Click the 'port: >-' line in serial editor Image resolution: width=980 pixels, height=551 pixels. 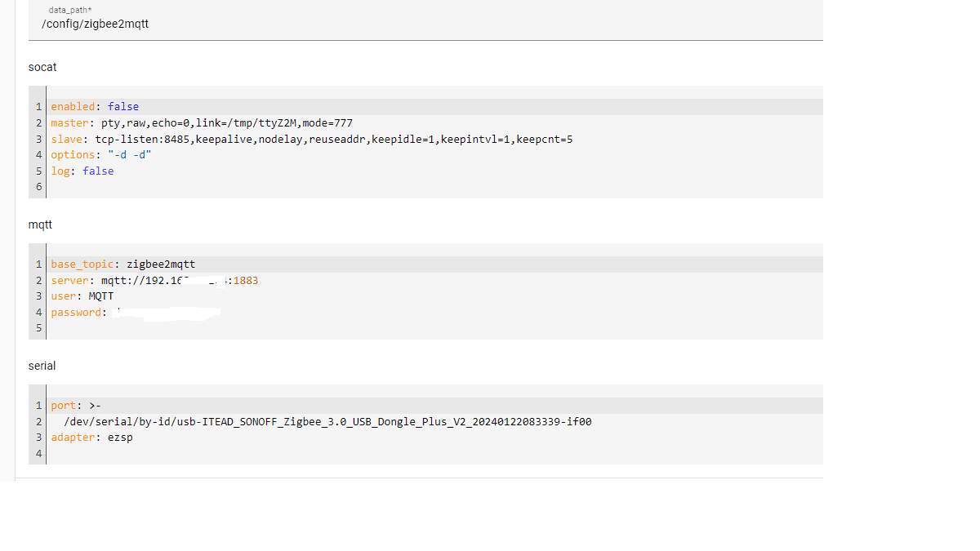tap(76, 406)
